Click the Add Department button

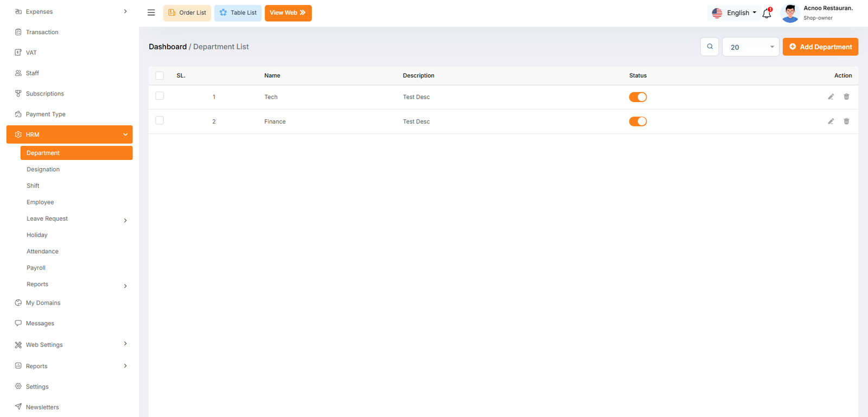[820, 47]
